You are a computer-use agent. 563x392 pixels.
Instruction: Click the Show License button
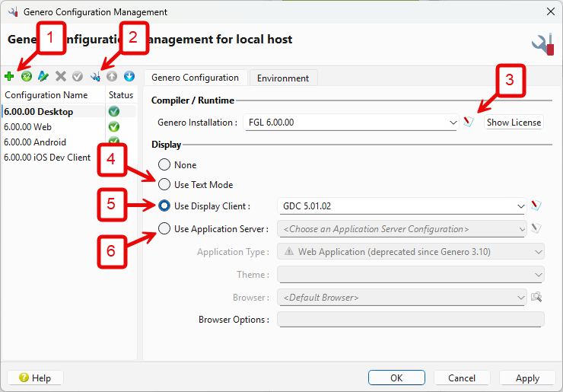coord(514,122)
